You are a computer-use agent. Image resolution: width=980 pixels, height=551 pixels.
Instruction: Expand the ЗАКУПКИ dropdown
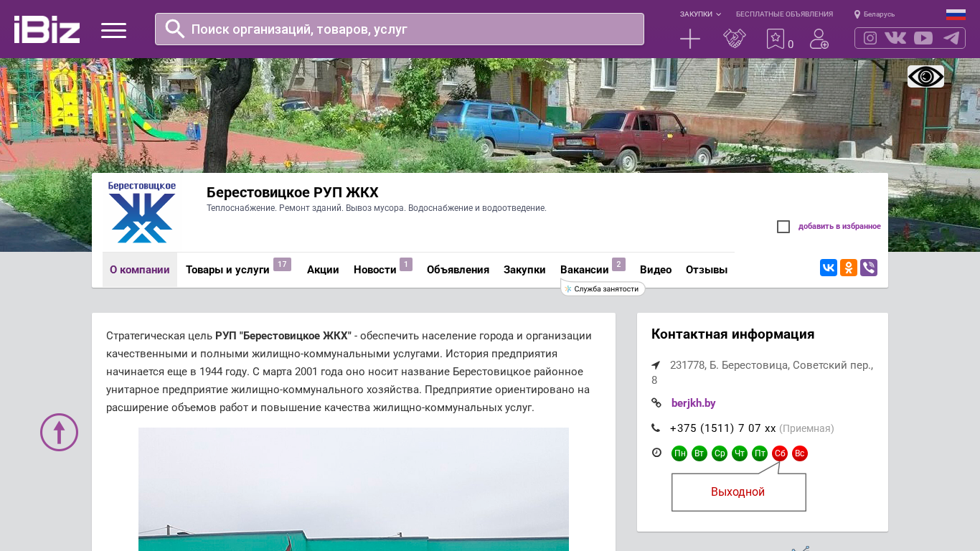700,14
